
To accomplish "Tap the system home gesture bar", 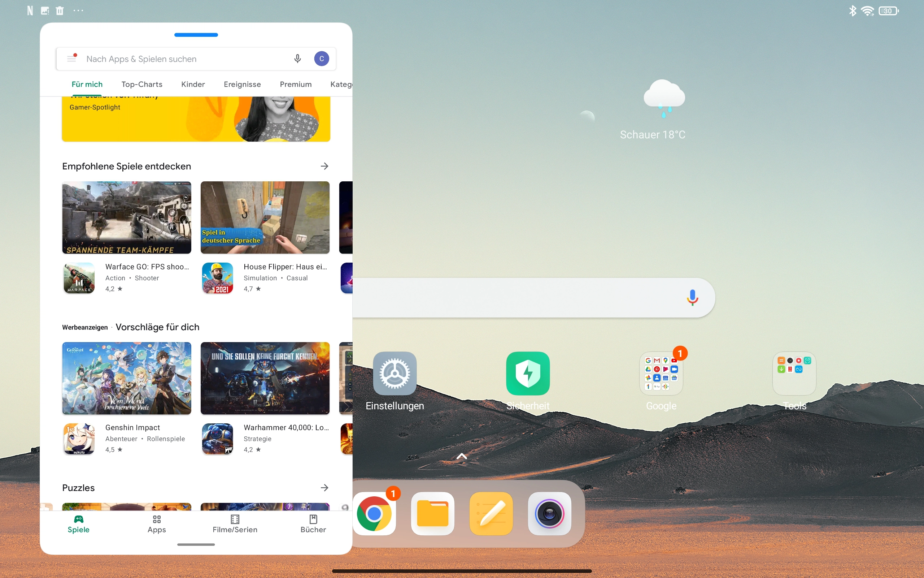I will (462, 571).
